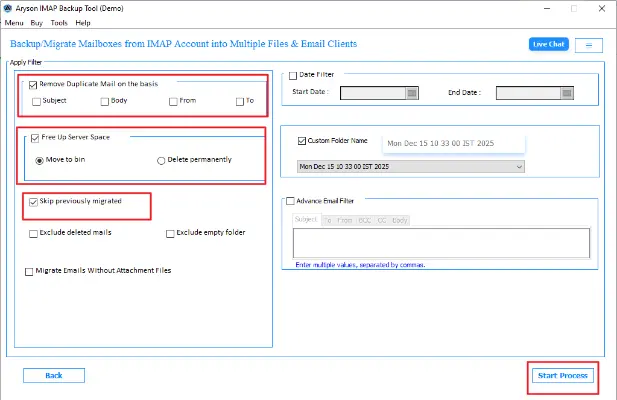617x400 pixels.
Task: Select the Move to bin radio button
Action: coord(39,160)
